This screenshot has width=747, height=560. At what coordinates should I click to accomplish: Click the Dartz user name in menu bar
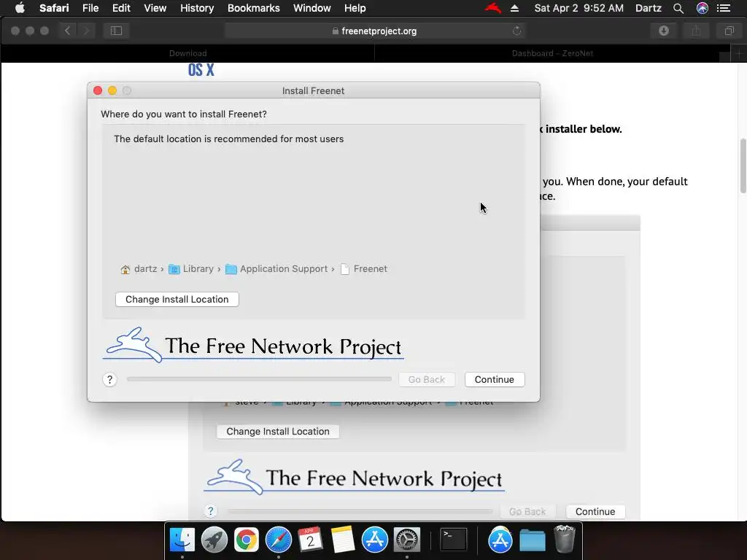click(x=648, y=8)
